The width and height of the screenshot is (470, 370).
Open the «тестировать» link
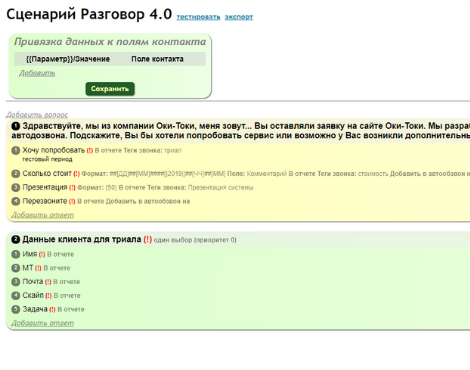pos(198,17)
